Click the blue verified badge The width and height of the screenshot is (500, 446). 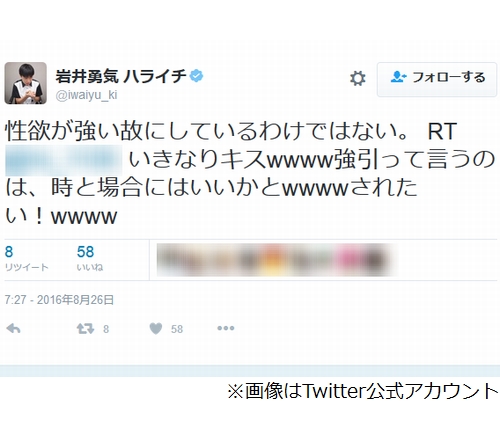(x=196, y=76)
